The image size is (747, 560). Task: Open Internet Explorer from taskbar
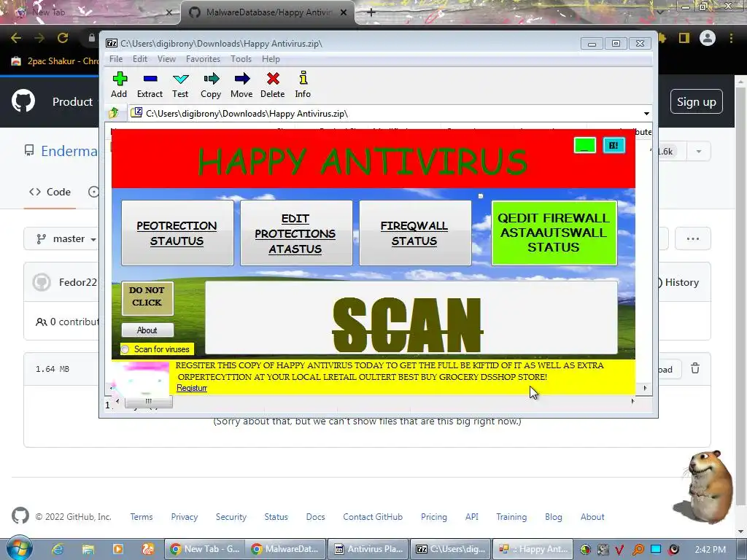click(58, 549)
